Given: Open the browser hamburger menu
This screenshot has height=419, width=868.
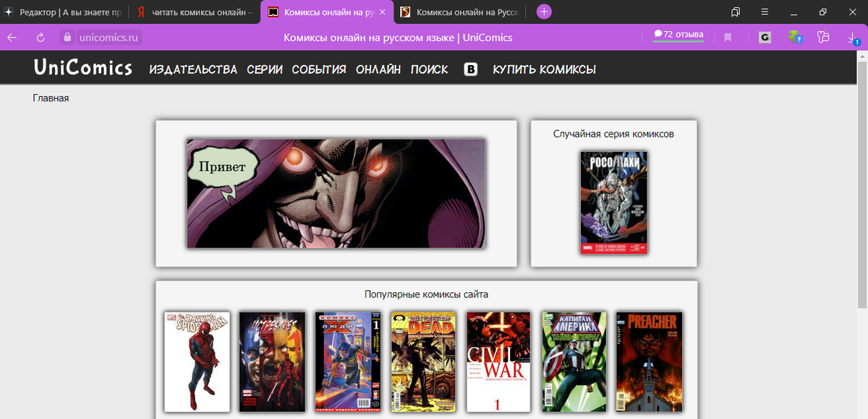Looking at the screenshot, I should 765,12.
